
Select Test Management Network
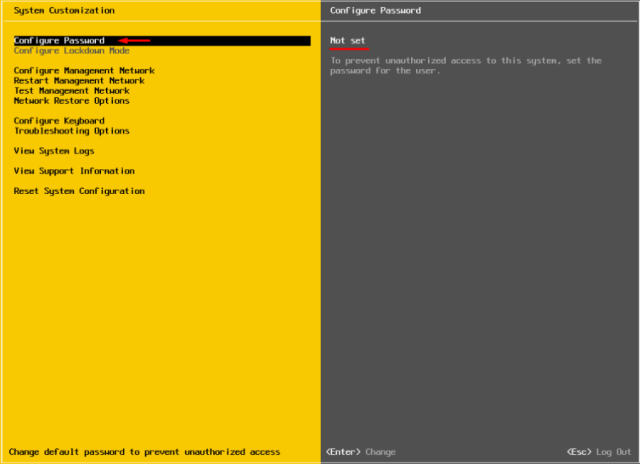[71, 91]
